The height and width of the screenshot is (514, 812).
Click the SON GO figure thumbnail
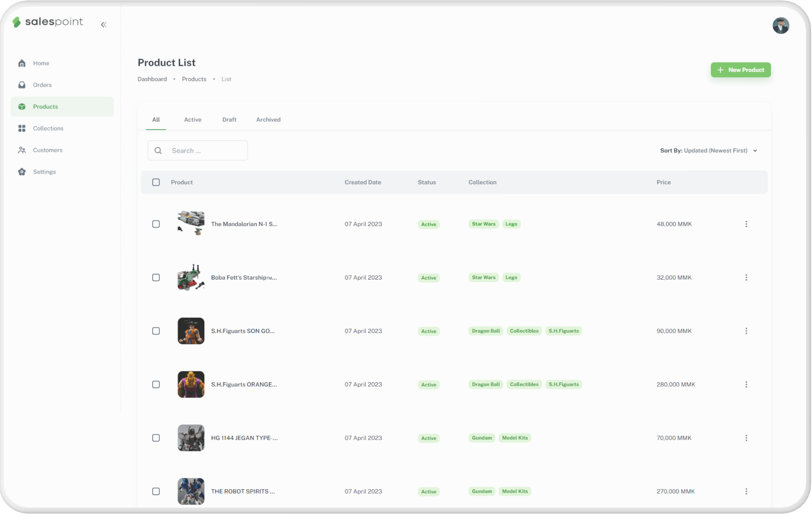click(x=191, y=331)
